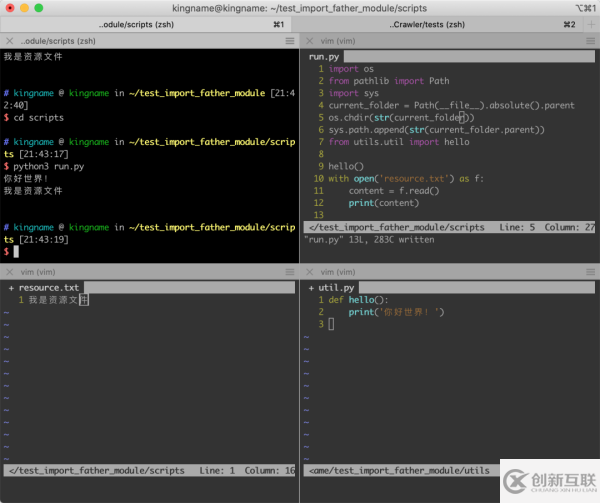Click the util.py status line path
600x503 pixels.
(399, 470)
